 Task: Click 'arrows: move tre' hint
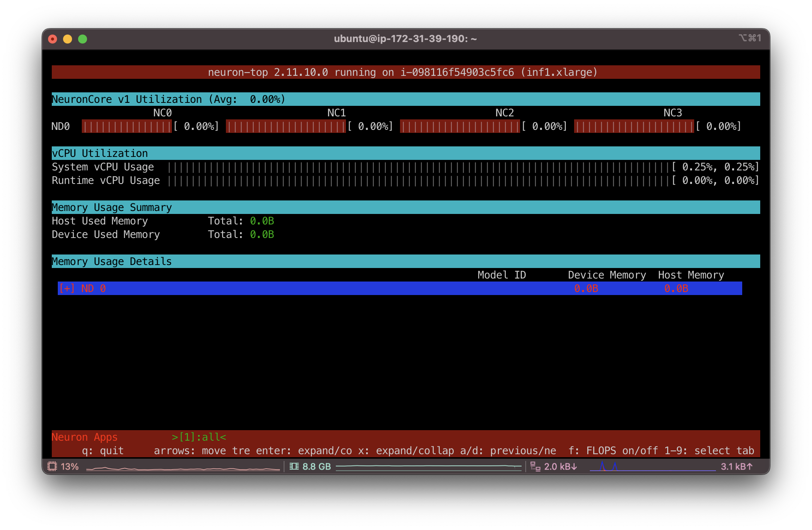click(202, 451)
